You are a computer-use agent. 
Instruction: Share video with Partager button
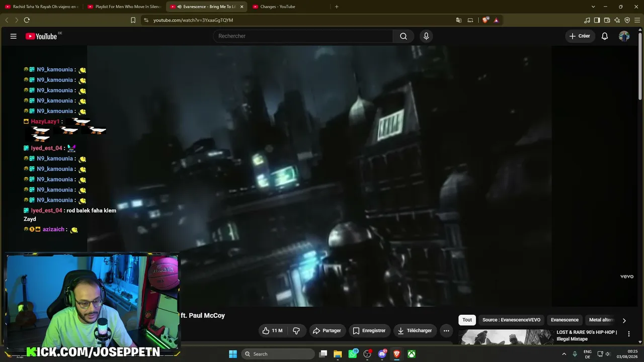[x=327, y=331]
